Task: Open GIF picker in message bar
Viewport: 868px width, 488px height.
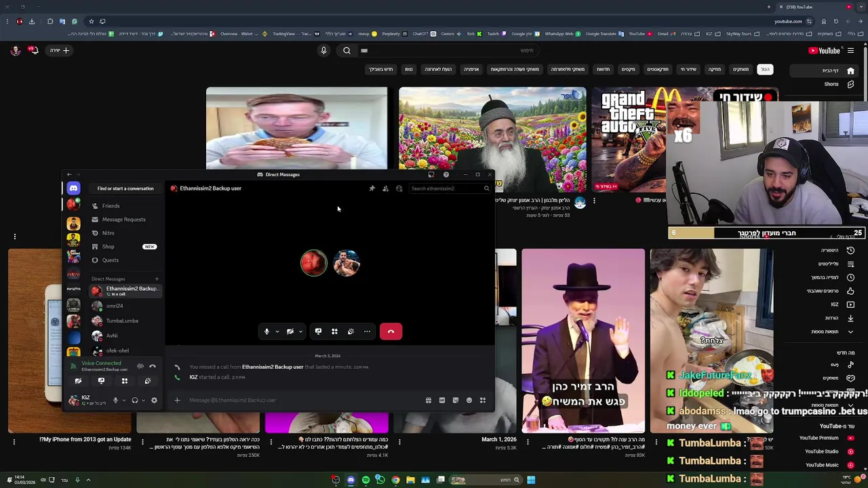Action: coord(442,400)
